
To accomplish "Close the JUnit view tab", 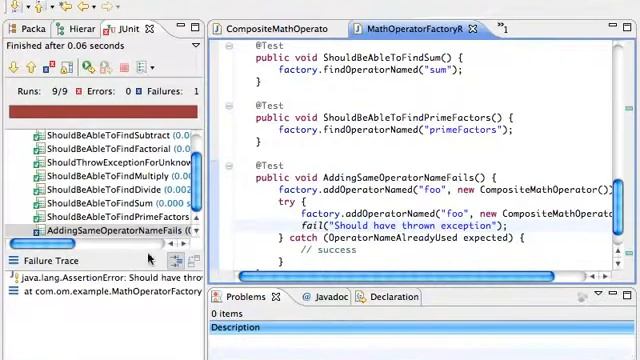I will tap(150, 29).
